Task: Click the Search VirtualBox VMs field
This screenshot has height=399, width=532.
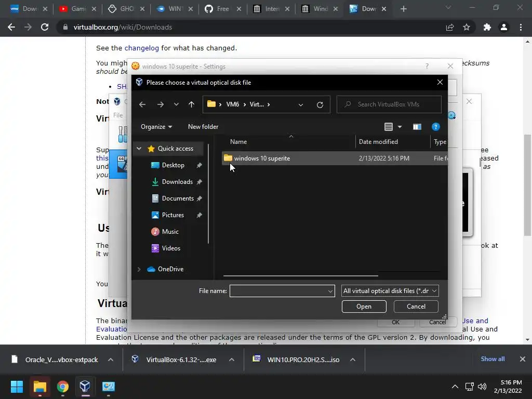Action: tap(389, 104)
